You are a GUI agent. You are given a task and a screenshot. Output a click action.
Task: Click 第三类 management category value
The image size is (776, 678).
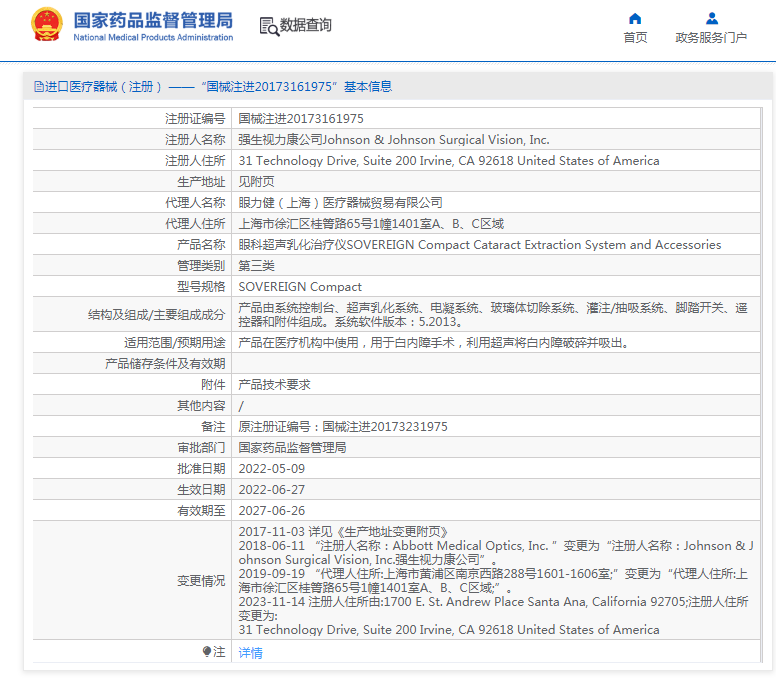click(x=256, y=266)
